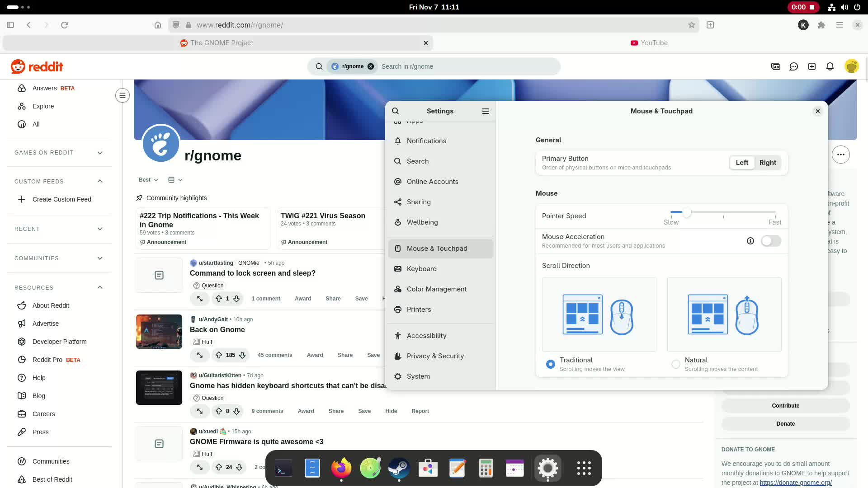Viewport: 868px width, 488px height.
Task: Select Traditional scroll direction radio
Action: pyautogui.click(x=550, y=364)
